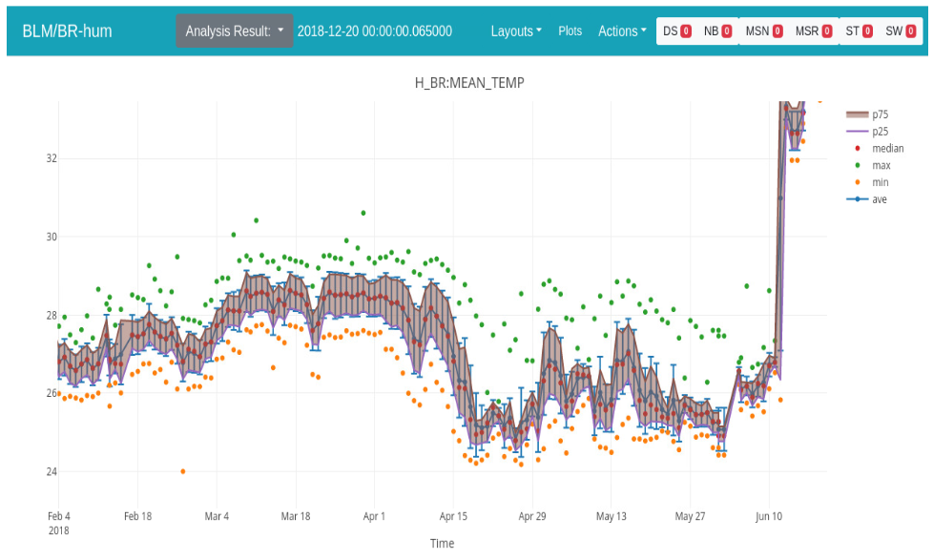933x560 pixels.
Task: Click the green max legend marker
Action: click(858, 165)
